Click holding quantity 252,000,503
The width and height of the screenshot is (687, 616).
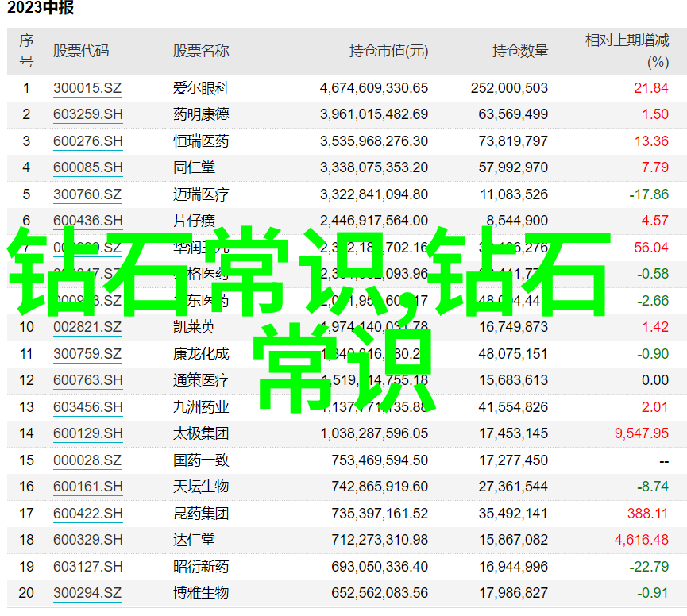[509, 88]
